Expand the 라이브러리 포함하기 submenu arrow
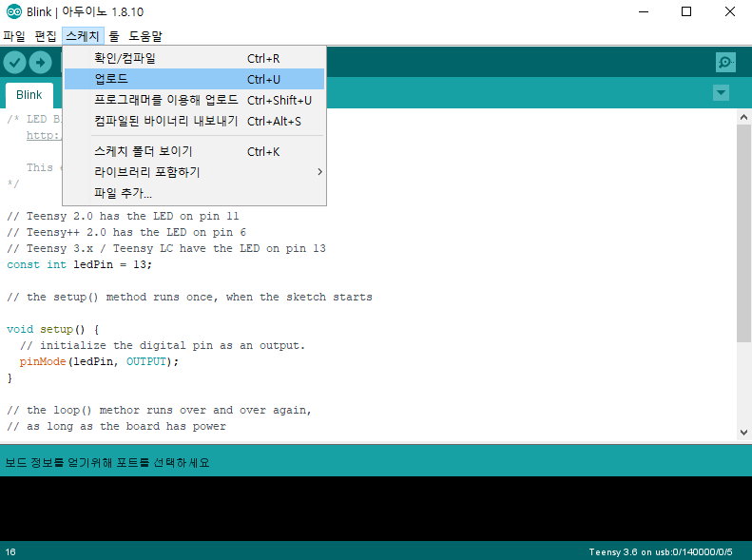The width and height of the screenshot is (752, 560). pos(319,172)
